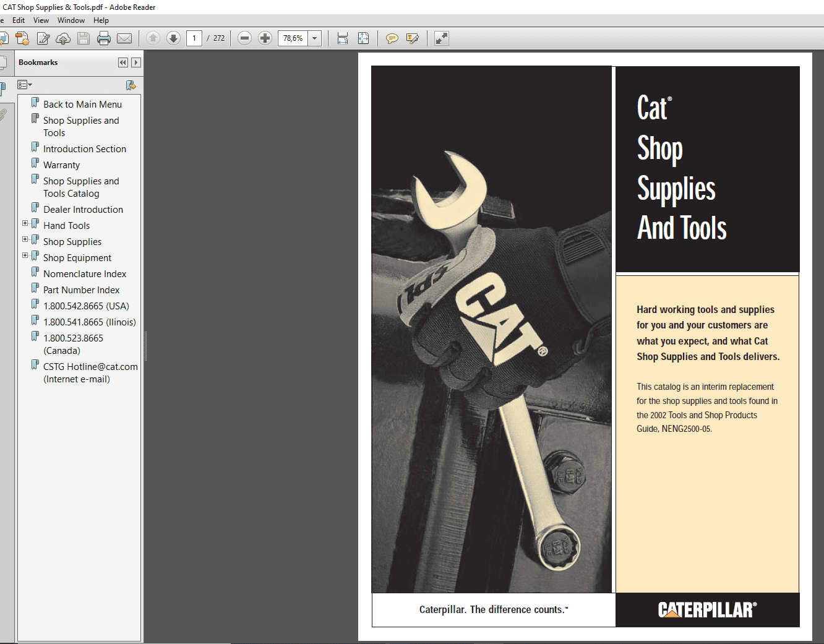
Task: Expand the Shop Equipment bookmark
Action: [x=25, y=255]
